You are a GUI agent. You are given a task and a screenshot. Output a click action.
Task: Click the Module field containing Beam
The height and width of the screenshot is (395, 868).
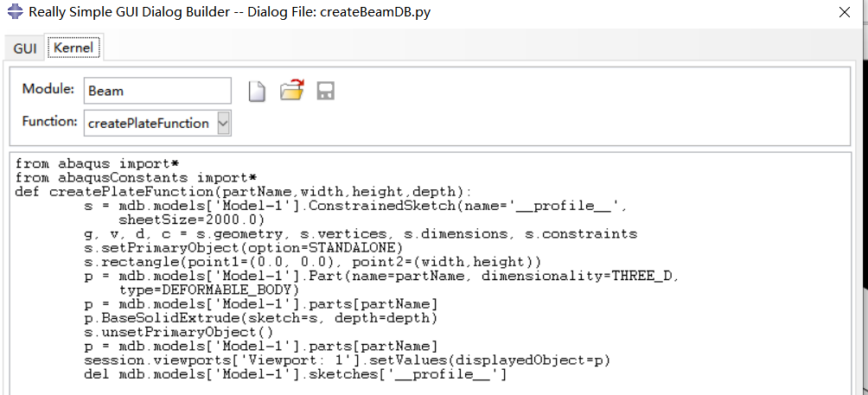[x=156, y=91]
